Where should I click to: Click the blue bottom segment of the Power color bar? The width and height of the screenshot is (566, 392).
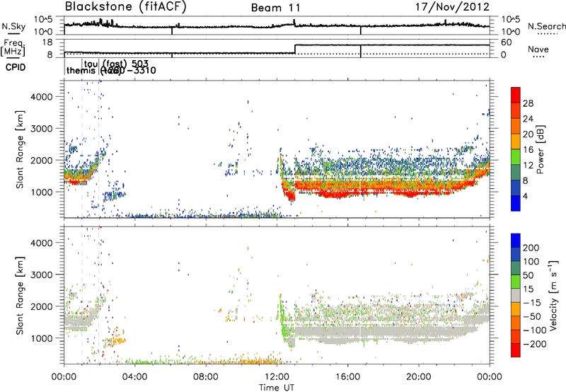tap(516, 203)
